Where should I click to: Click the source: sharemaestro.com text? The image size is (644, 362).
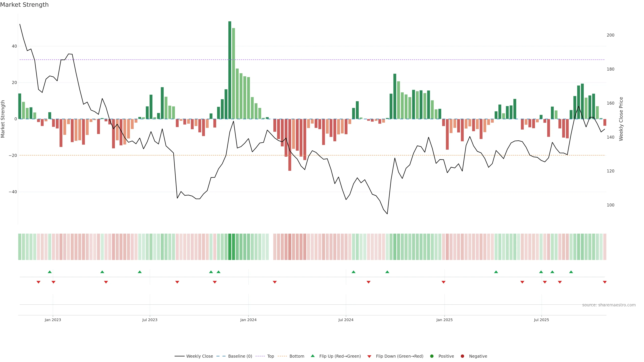tap(609, 305)
